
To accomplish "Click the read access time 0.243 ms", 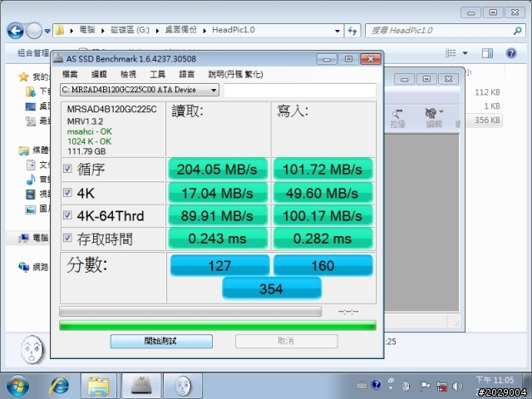I will [x=218, y=239].
